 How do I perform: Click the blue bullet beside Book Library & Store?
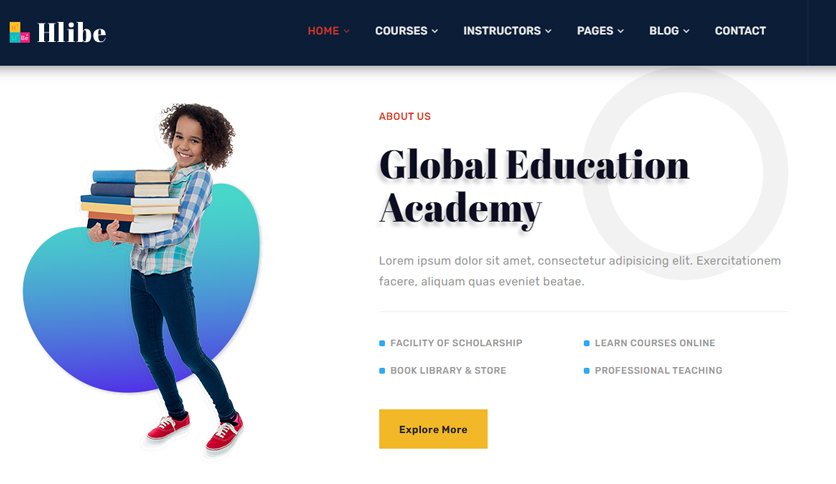(x=382, y=371)
